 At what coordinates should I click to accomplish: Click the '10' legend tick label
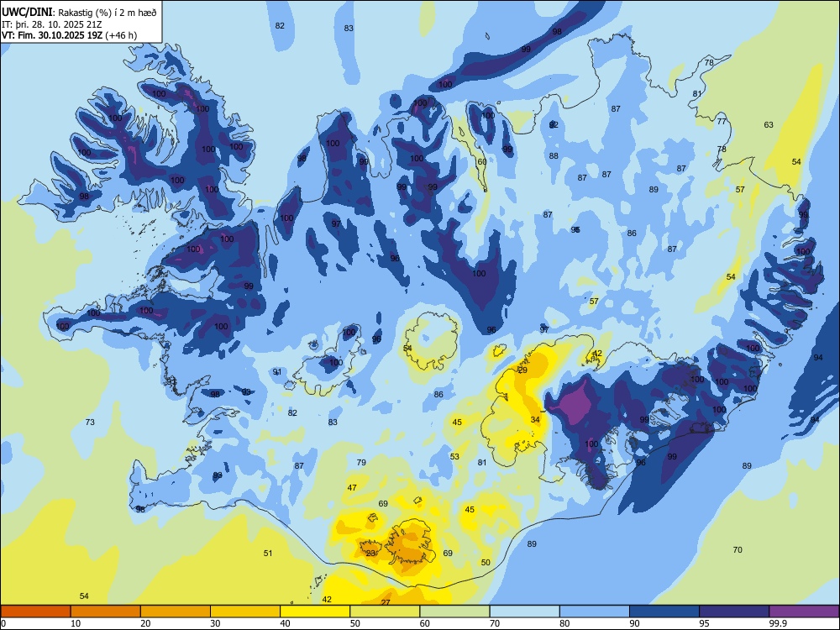[76, 623]
